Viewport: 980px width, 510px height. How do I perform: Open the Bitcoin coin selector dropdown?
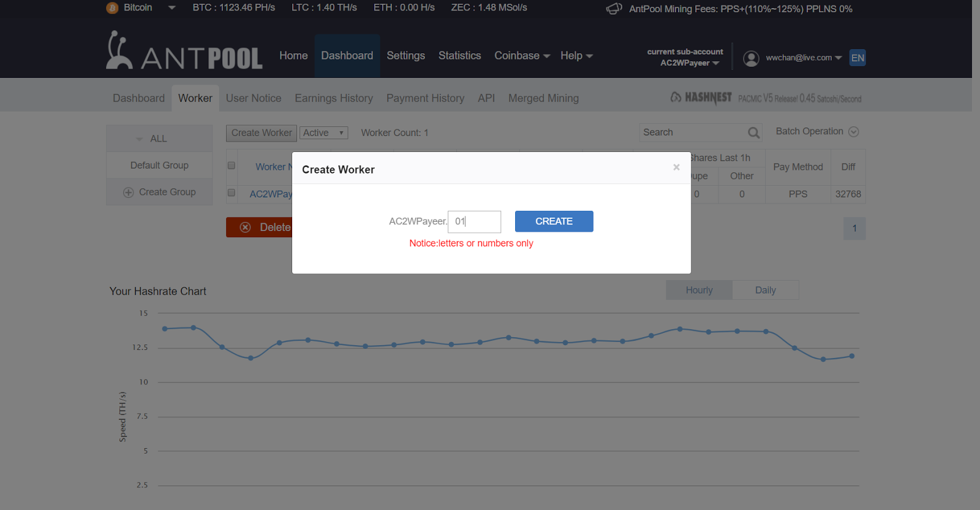click(x=171, y=8)
